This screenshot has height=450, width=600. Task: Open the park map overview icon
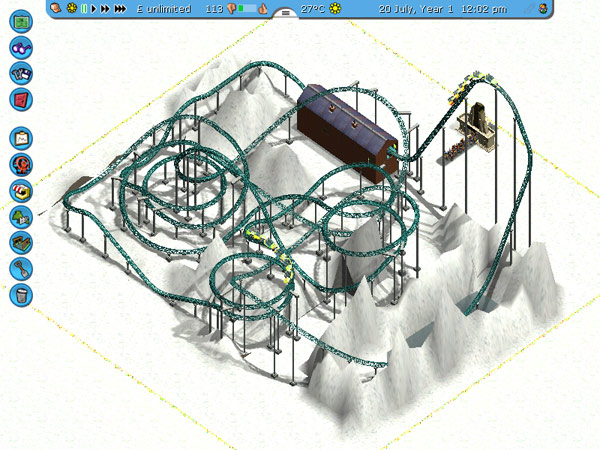point(21,21)
